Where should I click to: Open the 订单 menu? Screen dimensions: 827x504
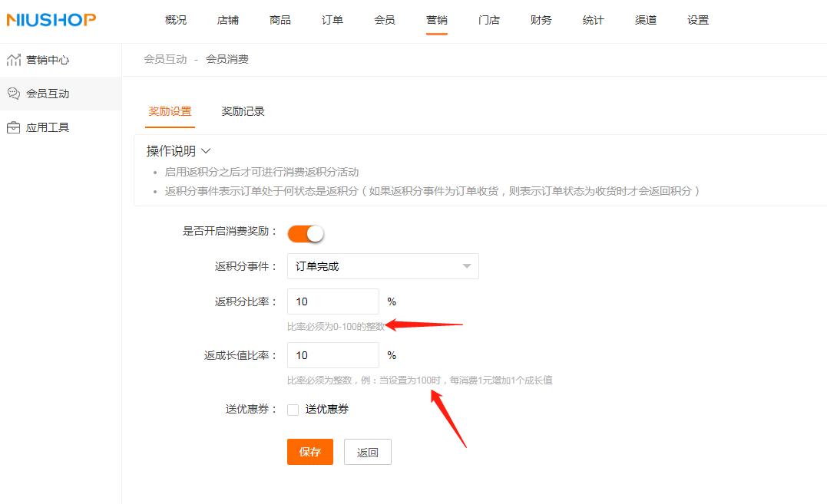click(x=332, y=21)
